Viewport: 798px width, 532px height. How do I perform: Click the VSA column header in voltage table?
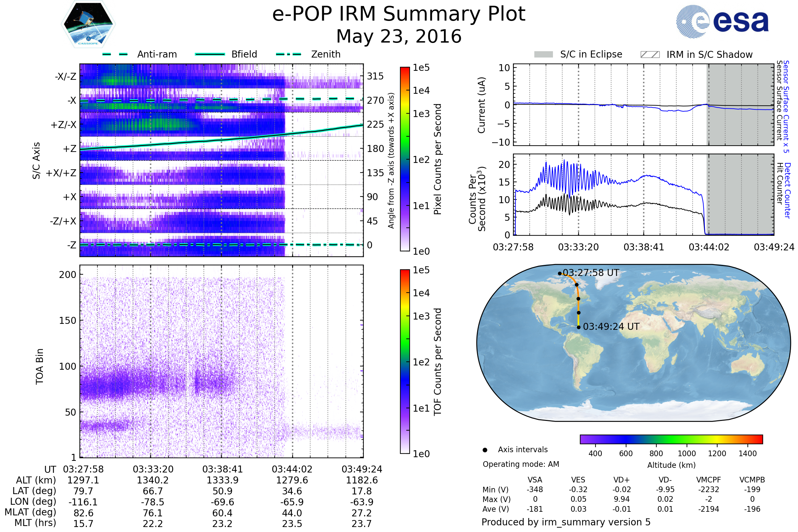[535, 480]
